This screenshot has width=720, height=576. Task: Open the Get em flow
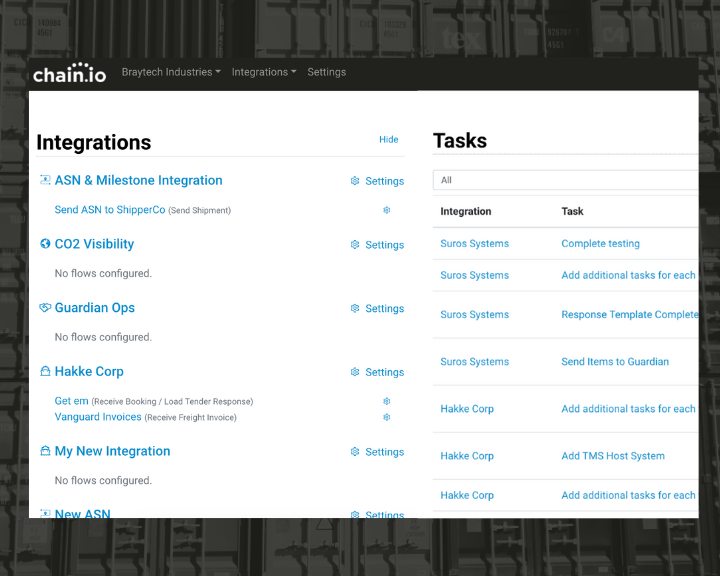click(x=71, y=401)
